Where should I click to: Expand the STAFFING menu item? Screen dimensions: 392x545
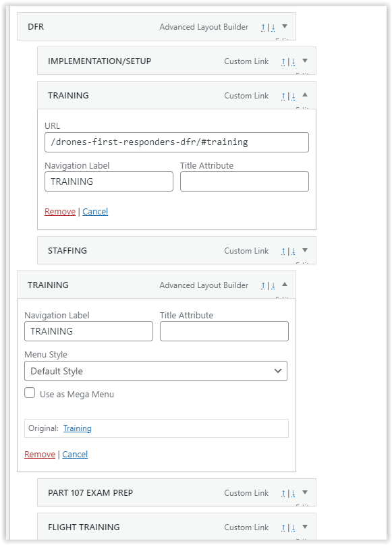pyautogui.click(x=305, y=250)
